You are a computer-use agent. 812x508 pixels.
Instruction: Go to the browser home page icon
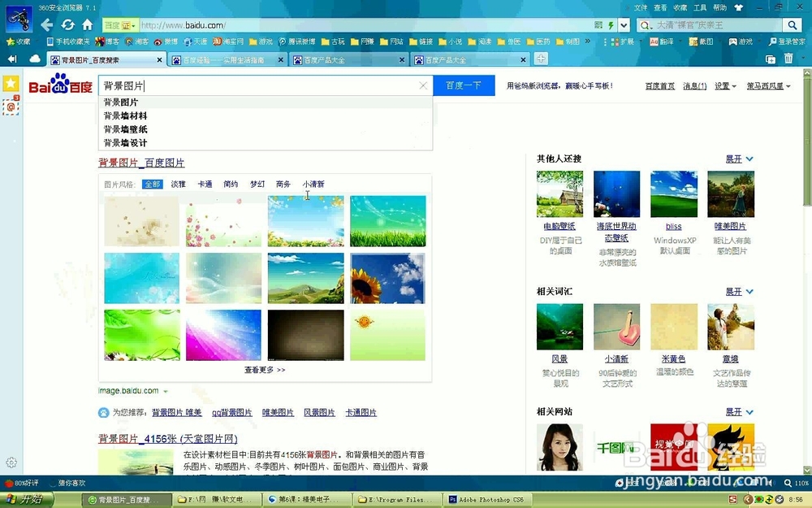(88, 25)
